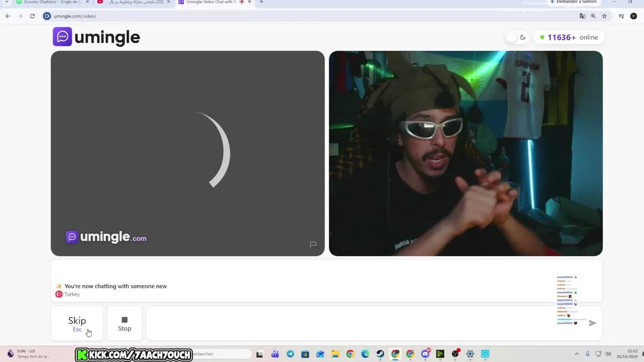Click Demander à Gemini button
Viewport: 644px width, 362px height.
(574, 2)
